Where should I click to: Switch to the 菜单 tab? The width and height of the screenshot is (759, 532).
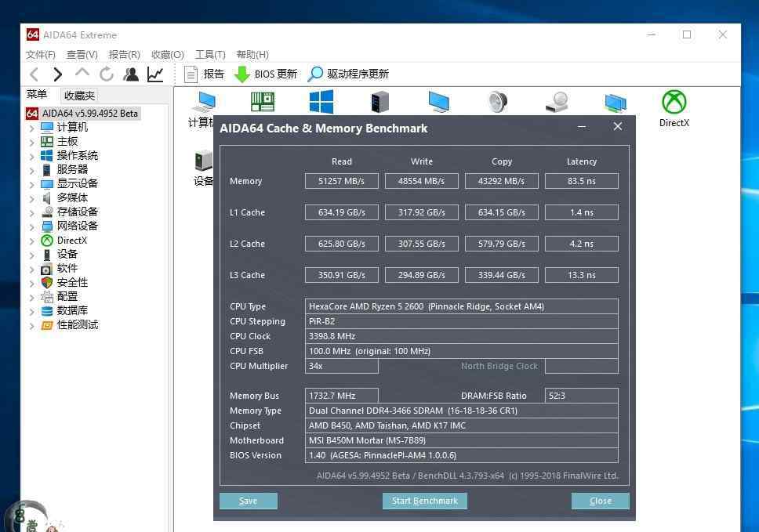37,94
